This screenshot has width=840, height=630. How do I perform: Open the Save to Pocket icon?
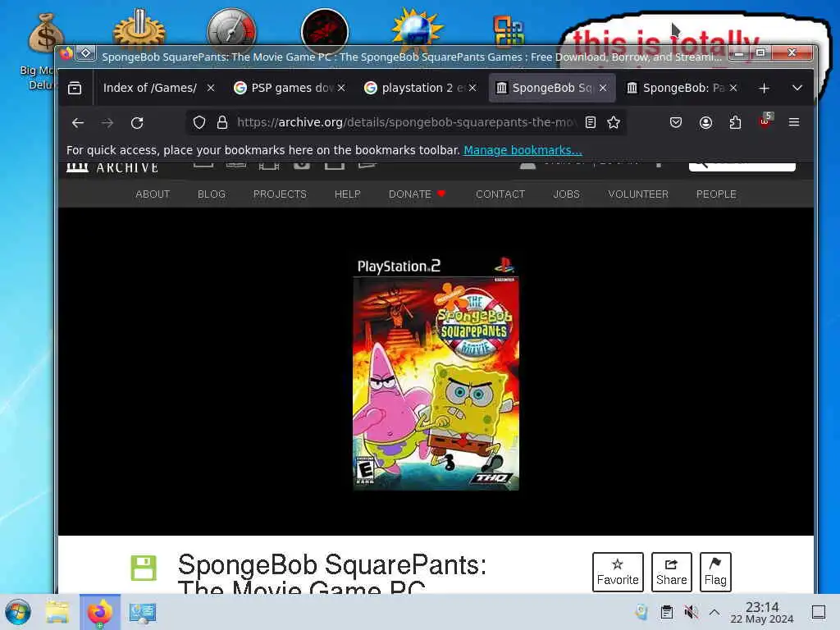click(x=676, y=123)
